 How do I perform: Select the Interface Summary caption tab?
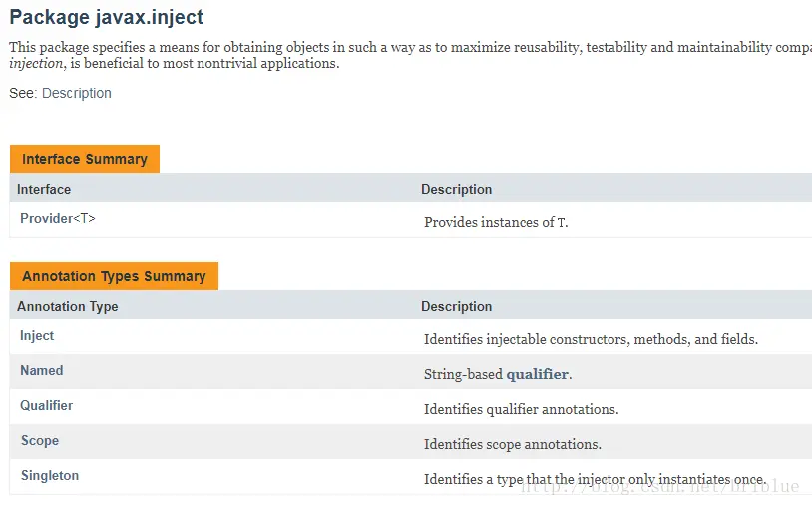pyautogui.click(x=85, y=159)
